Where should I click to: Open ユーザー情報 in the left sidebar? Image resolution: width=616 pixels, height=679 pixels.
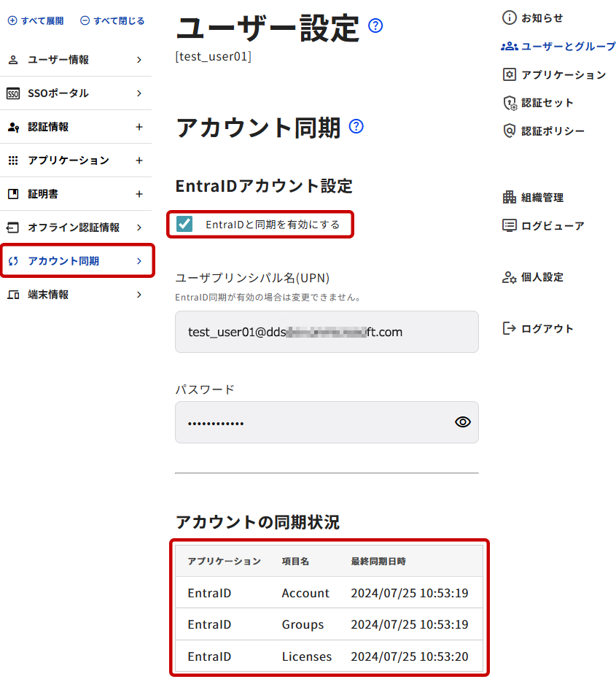tap(76, 60)
